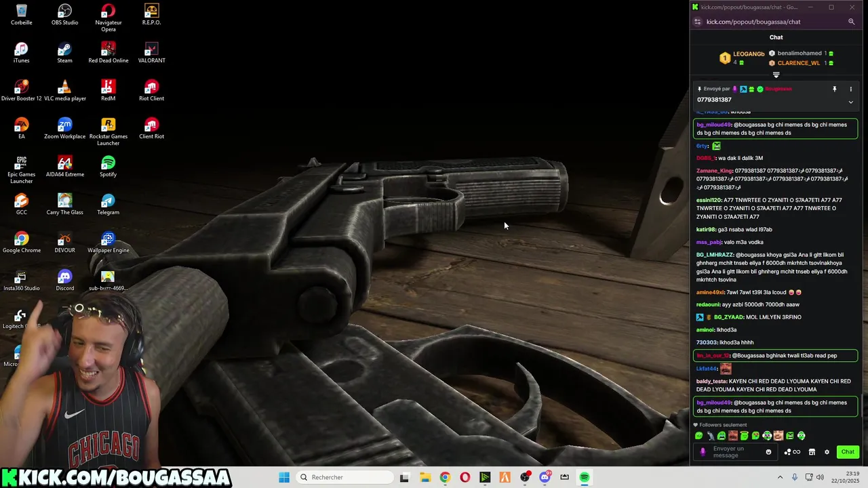Click the channel points icon next to message box

(x=792, y=452)
